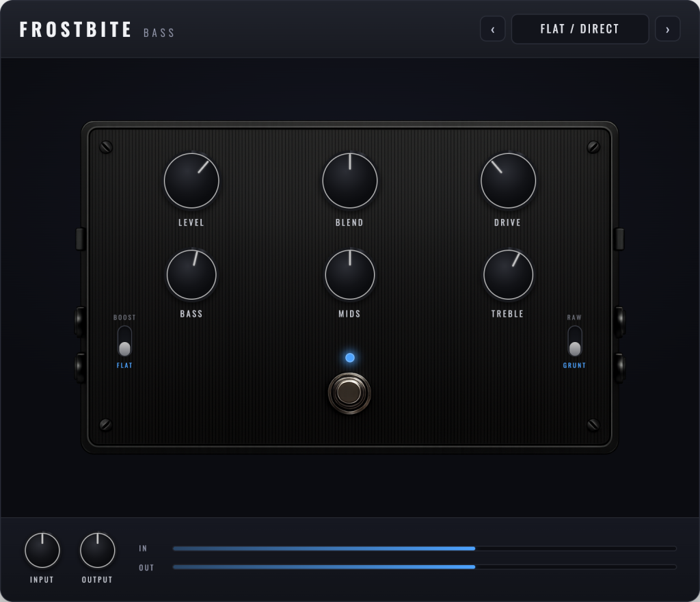Image resolution: width=700 pixels, height=602 pixels.
Task: Toggle the pedal footswitch bypass
Action: (x=349, y=393)
